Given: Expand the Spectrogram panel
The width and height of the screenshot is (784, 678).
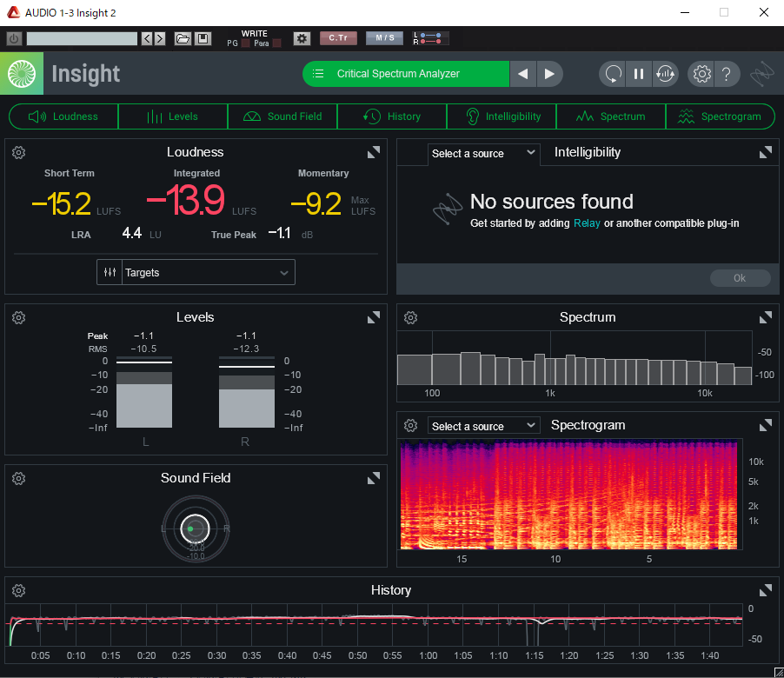Looking at the screenshot, I should coord(766,426).
